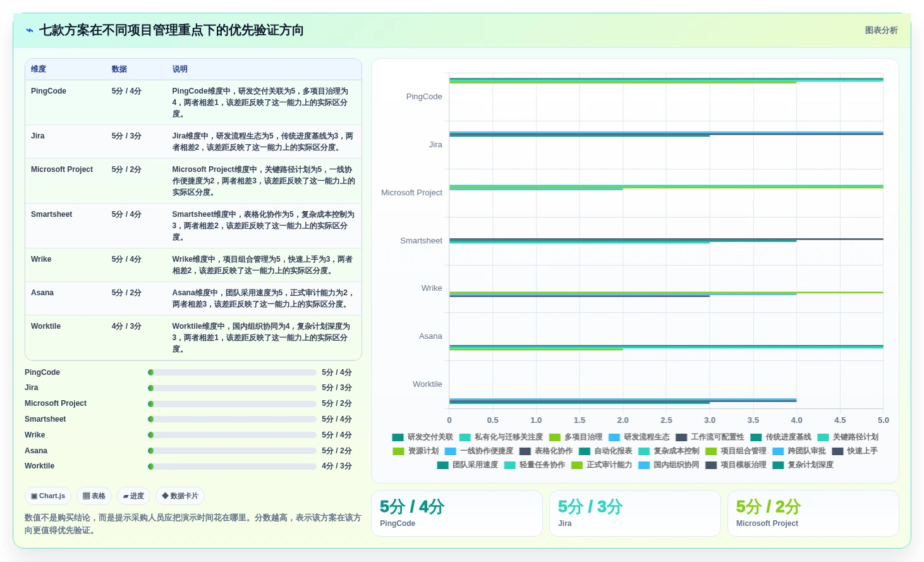Viewport: 924px width, 562px height.
Task: Click the Jira progress bar
Action: click(x=232, y=388)
